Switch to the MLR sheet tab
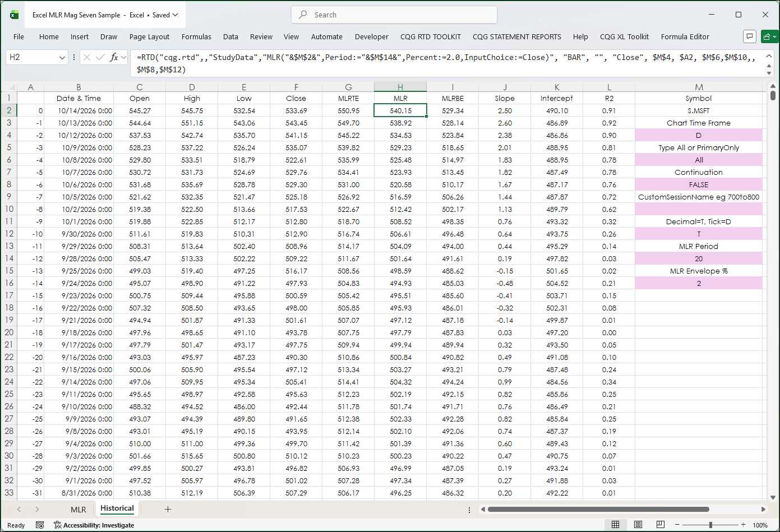The image size is (780, 532). pos(79,509)
